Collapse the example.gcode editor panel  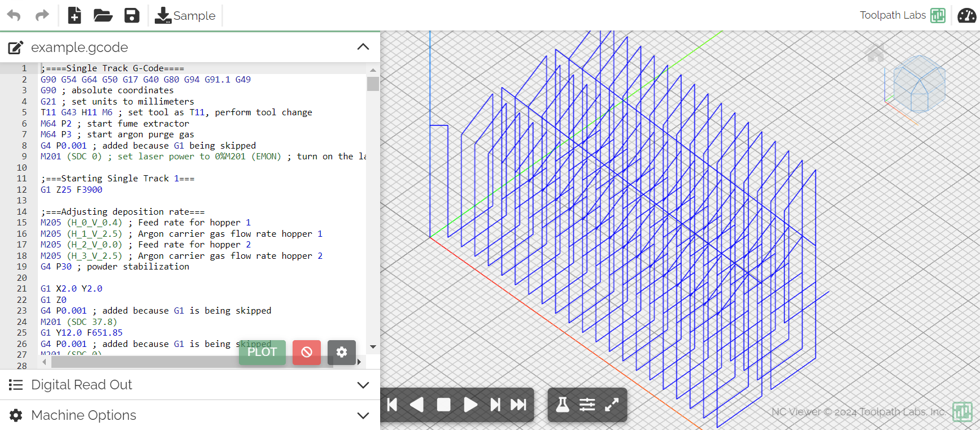tap(363, 47)
